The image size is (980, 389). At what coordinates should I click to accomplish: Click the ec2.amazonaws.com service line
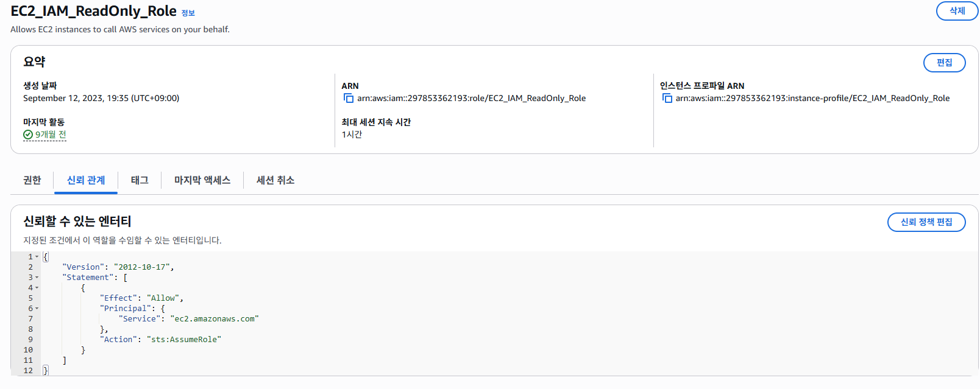pos(189,319)
